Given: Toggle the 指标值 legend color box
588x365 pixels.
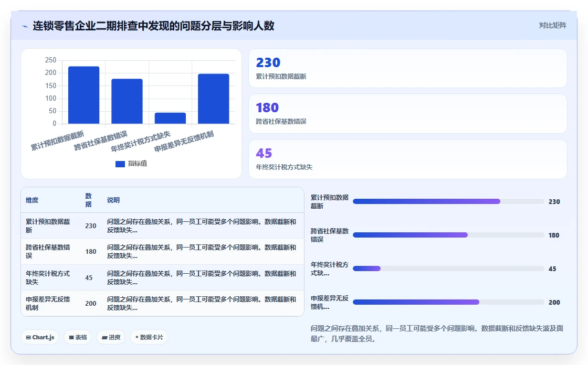Looking at the screenshot, I should click(120, 164).
